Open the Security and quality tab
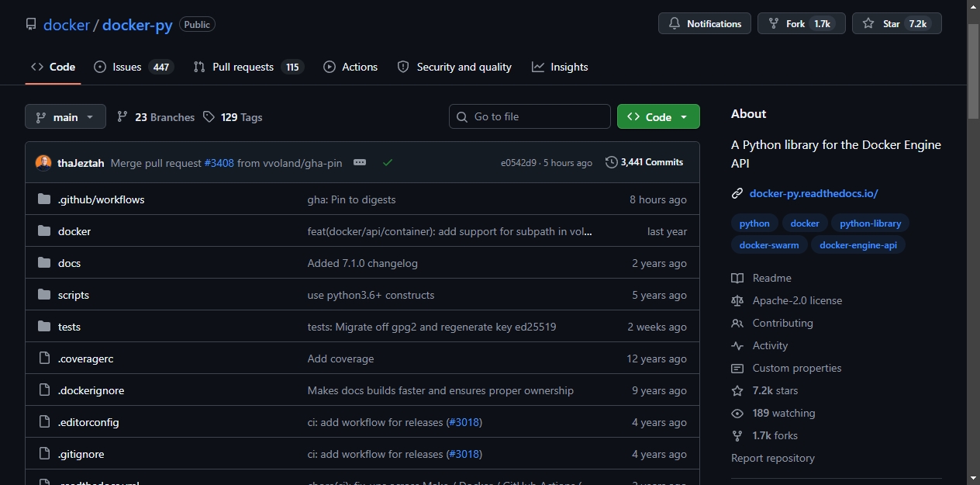The image size is (980, 485). (x=454, y=67)
